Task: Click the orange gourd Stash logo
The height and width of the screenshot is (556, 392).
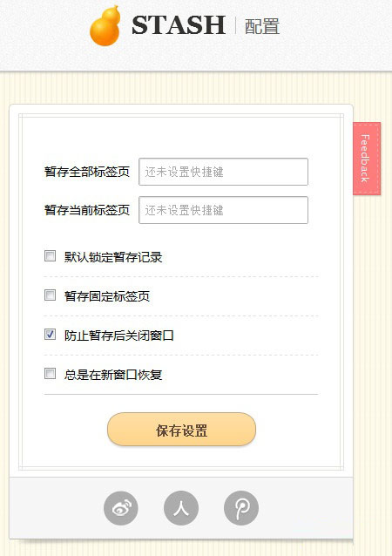Action: coord(105,26)
